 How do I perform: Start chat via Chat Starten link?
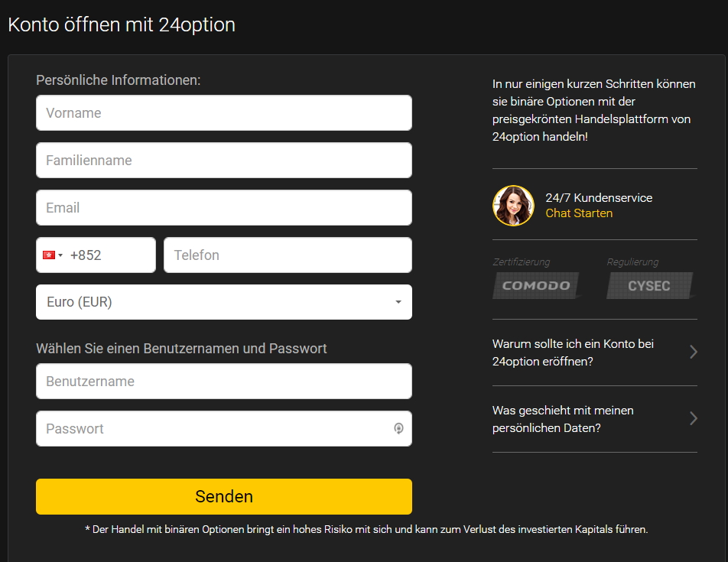(579, 213)
